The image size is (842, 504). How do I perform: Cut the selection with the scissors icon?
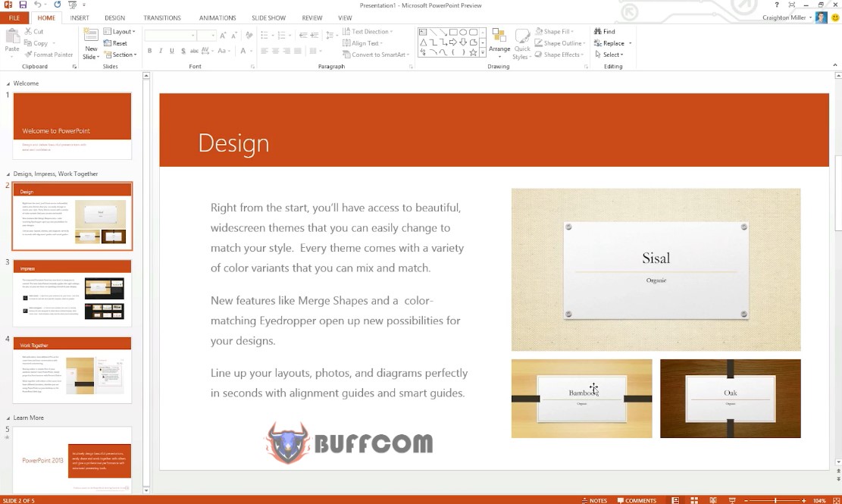[34, 32]
